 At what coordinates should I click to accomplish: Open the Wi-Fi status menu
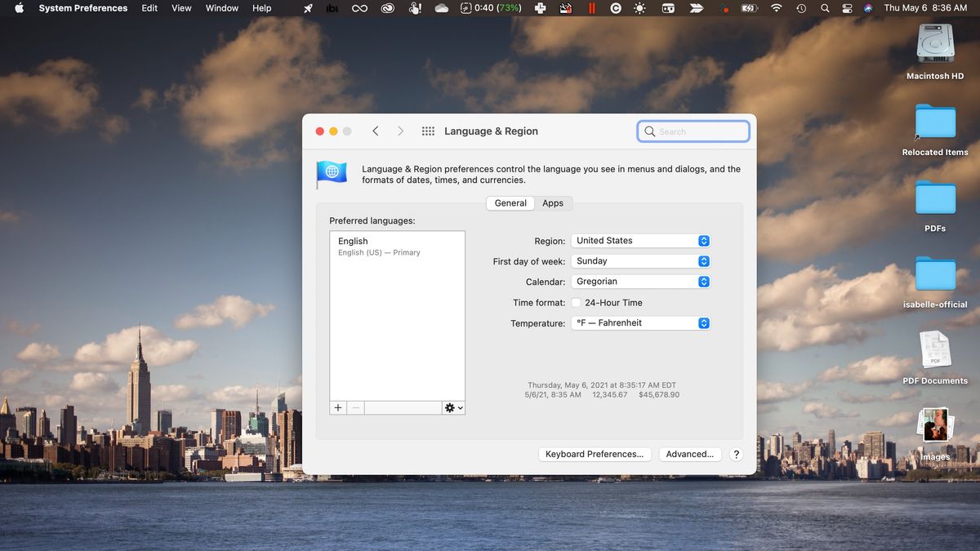(776, 8)
